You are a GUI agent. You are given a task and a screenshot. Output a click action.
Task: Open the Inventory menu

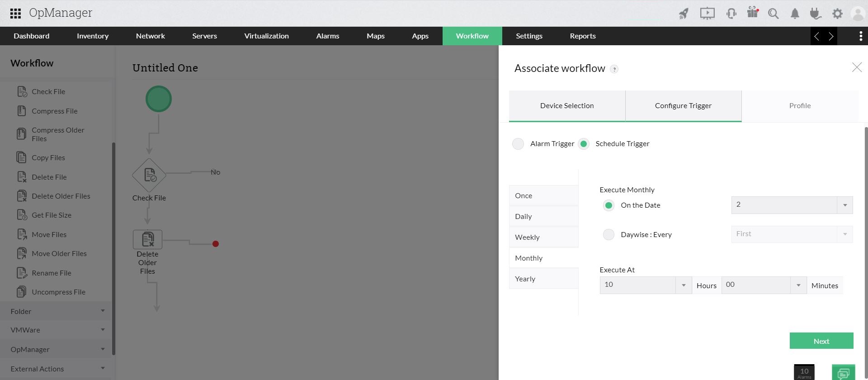point(93,36)
